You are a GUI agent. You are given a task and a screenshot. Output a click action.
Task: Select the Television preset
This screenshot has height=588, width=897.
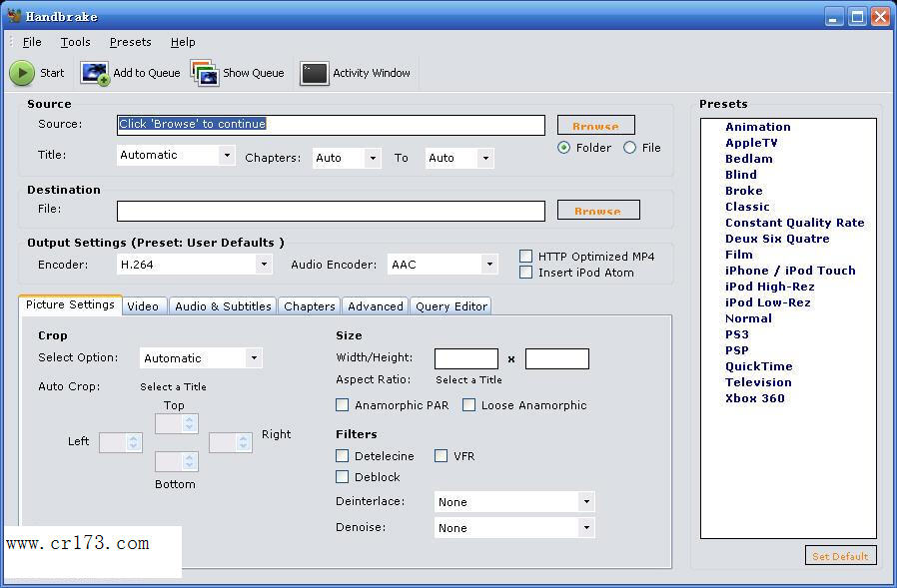758,383
